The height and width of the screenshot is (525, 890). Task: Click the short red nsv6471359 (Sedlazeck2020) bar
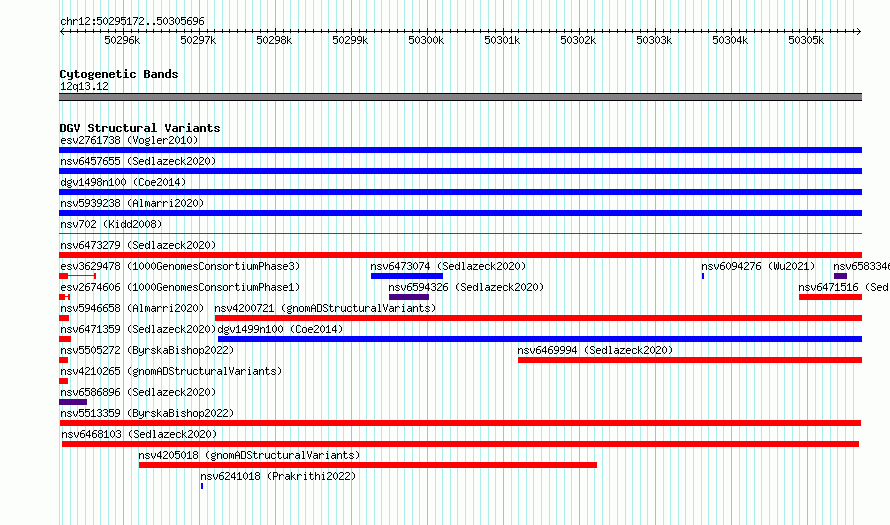pos(65,339)
